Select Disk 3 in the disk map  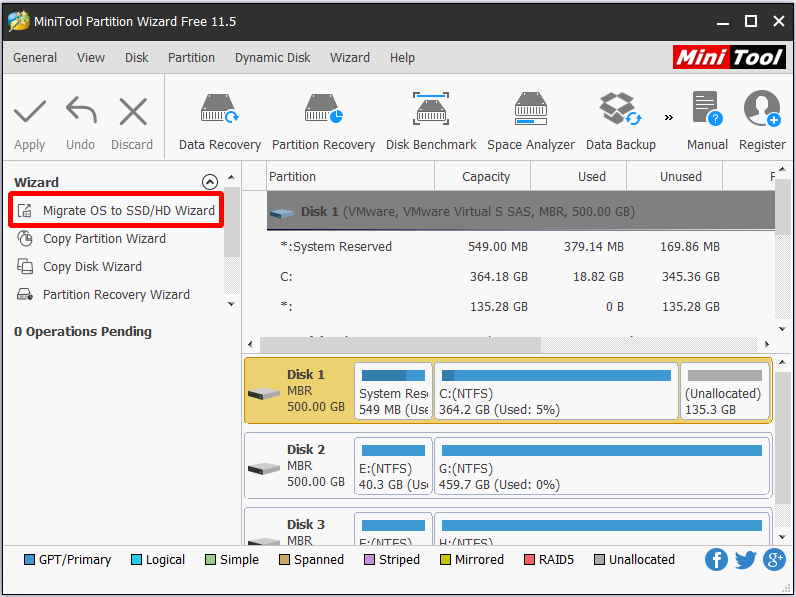[x=298, y=528]
